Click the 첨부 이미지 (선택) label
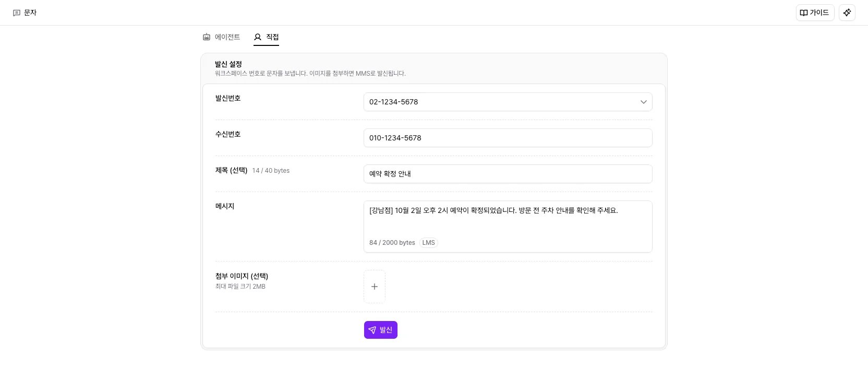868x368 pixels. pos(242,276)
